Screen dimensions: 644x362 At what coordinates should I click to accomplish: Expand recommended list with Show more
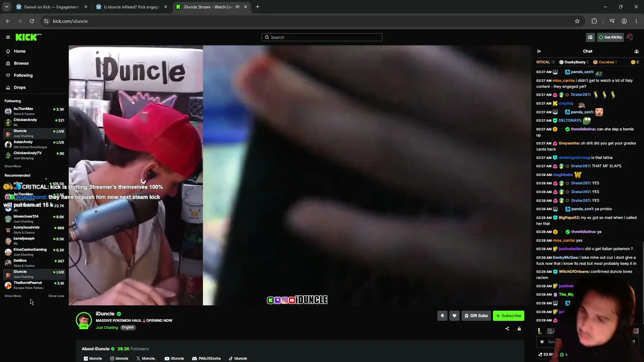pos(13,296)
